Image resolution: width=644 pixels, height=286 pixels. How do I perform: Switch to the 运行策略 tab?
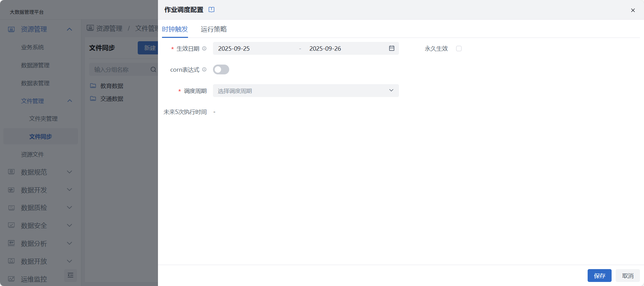pos(214,29)
